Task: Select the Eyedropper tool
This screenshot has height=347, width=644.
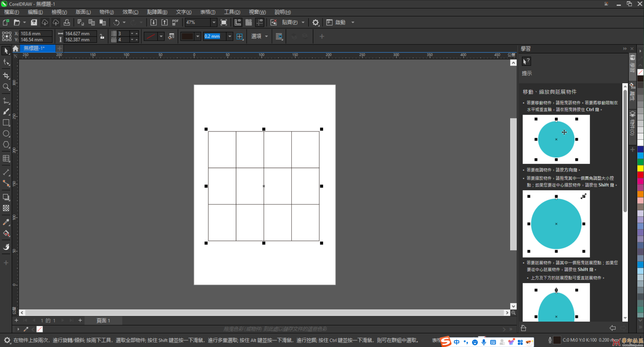Action: coord(6,222)
